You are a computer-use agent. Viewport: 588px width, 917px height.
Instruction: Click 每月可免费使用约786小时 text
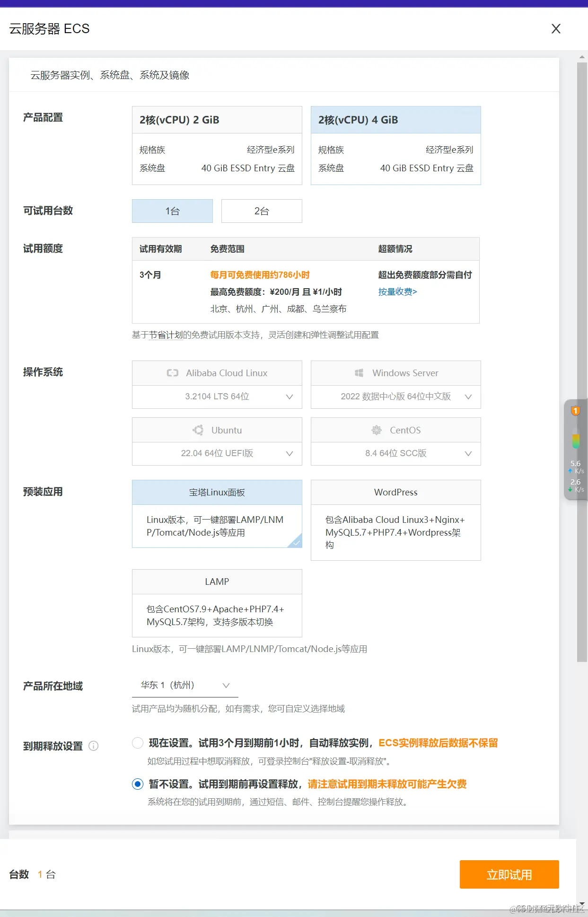point(260,275)
